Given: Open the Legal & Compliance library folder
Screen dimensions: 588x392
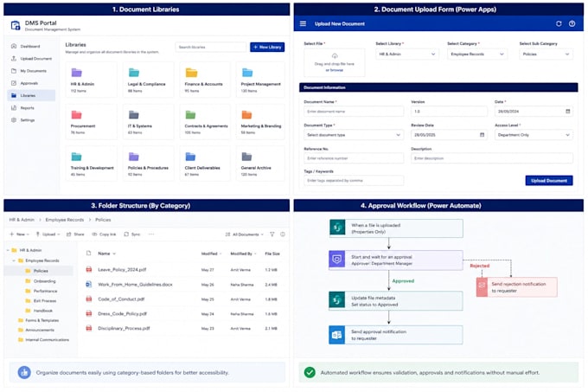Looking at the screenshot, I should (149, 80).
